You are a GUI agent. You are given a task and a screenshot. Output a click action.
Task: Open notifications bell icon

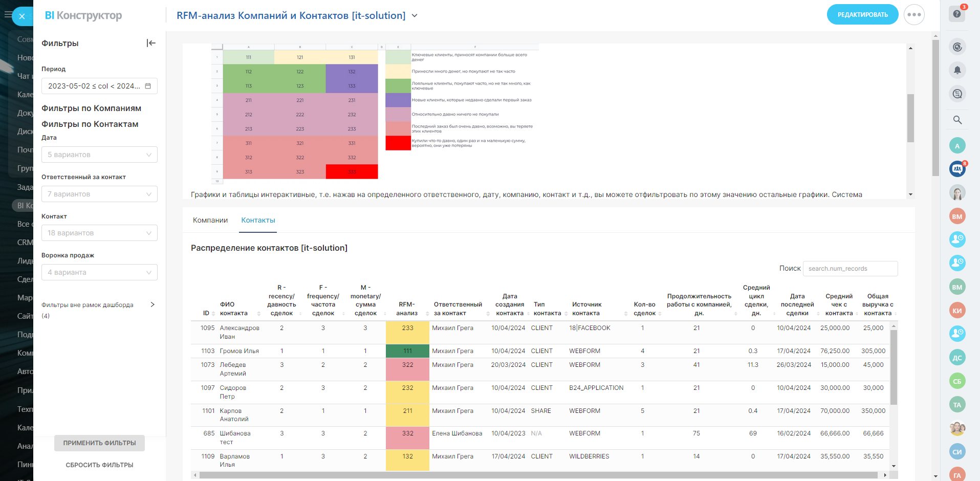click(957, 70)
